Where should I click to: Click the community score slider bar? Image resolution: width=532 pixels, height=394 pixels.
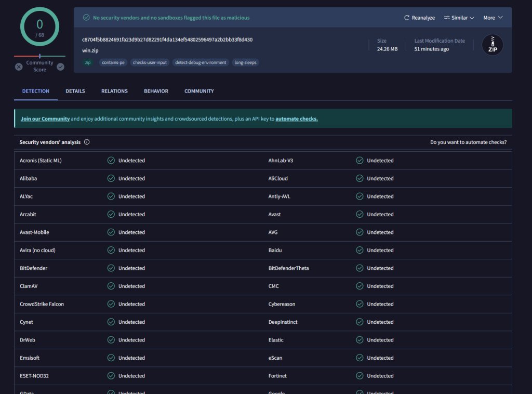(x=39, y=56)
